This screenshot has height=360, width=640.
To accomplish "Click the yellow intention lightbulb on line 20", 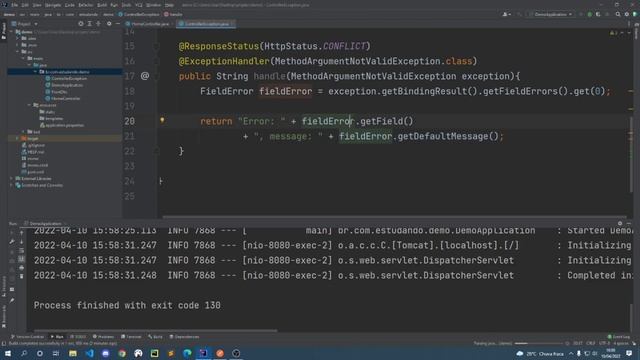I will pyautogui.click(x=162, y=120).
